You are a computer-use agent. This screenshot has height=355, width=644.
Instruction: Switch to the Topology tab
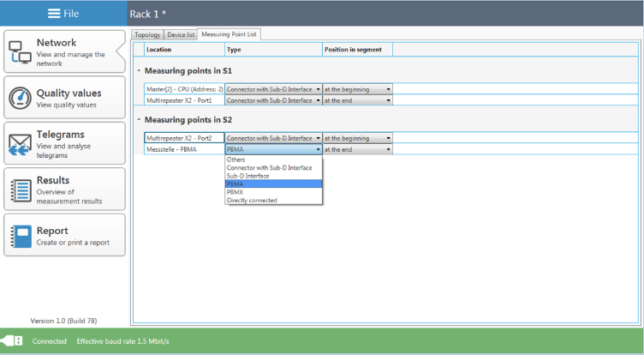(x=148, y=34)
